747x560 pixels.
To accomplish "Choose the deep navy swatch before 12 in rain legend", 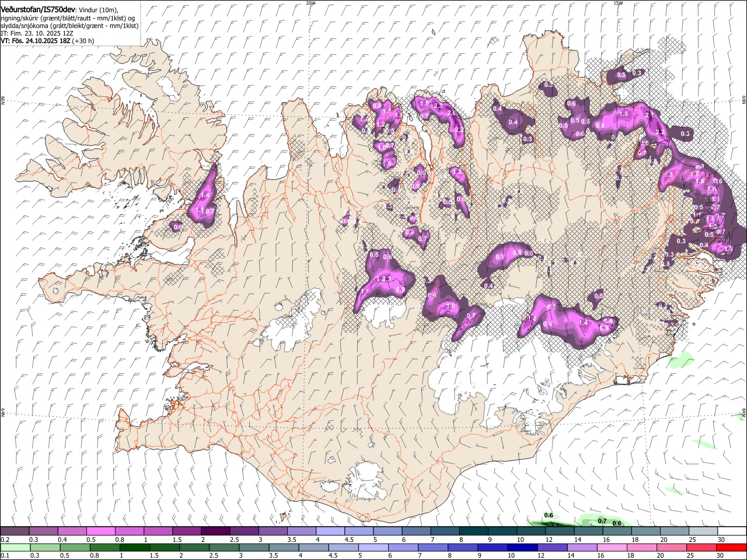I will 522,547.
